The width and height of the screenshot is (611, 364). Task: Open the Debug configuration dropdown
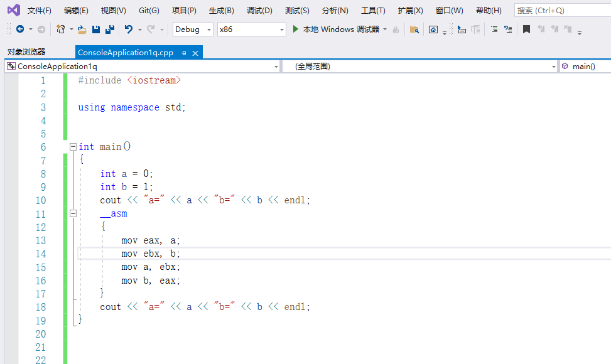coord(208,29)
